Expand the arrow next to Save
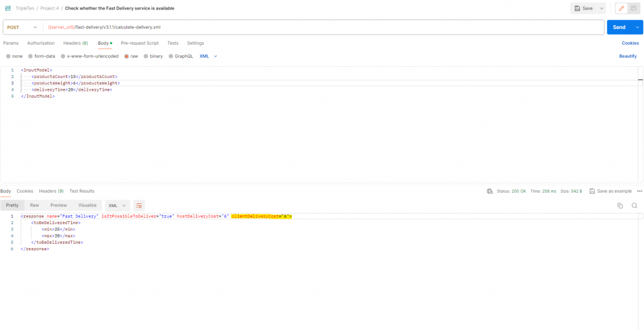The width and height of the screenshot is (644, 330). pyautogui.click(x=602, y=8)
